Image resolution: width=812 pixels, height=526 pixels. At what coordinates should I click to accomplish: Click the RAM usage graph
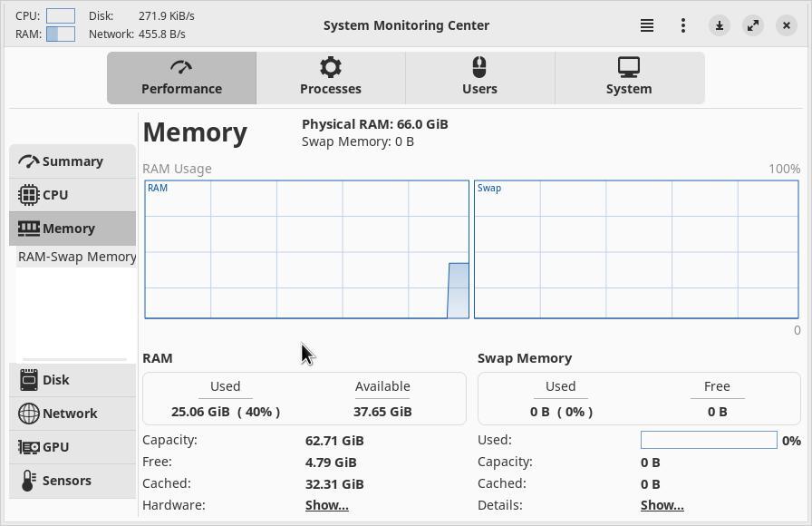pos(306,249)
